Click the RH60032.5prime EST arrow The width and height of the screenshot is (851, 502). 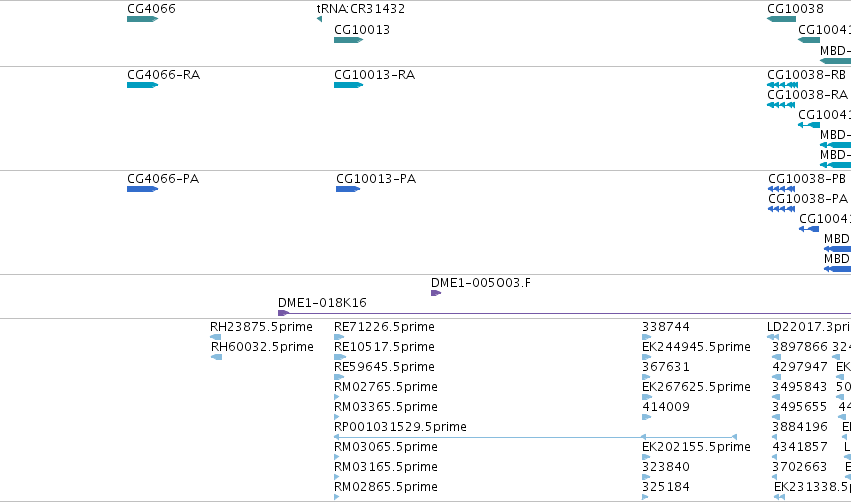tap(217, 357)
